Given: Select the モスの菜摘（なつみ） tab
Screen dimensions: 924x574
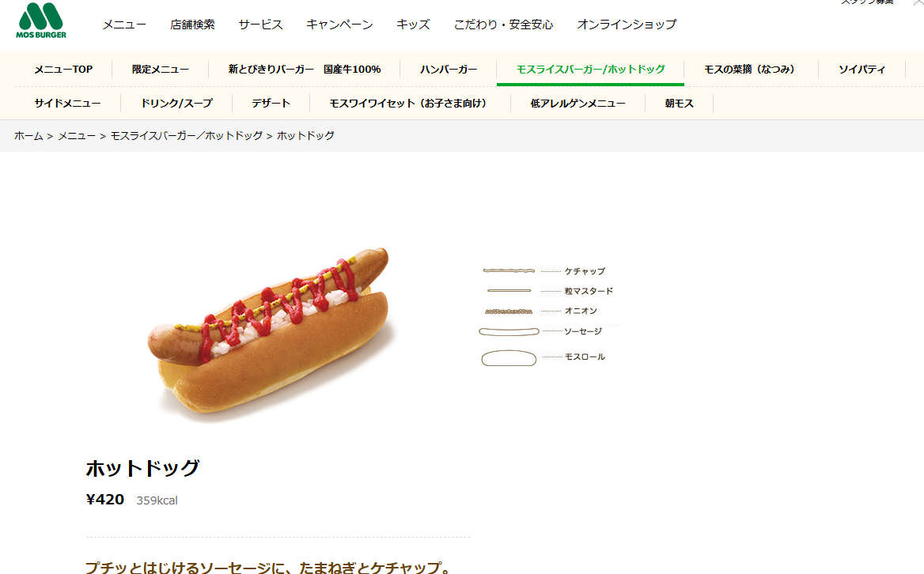Looking at the screenshot, I should point(751,70).
